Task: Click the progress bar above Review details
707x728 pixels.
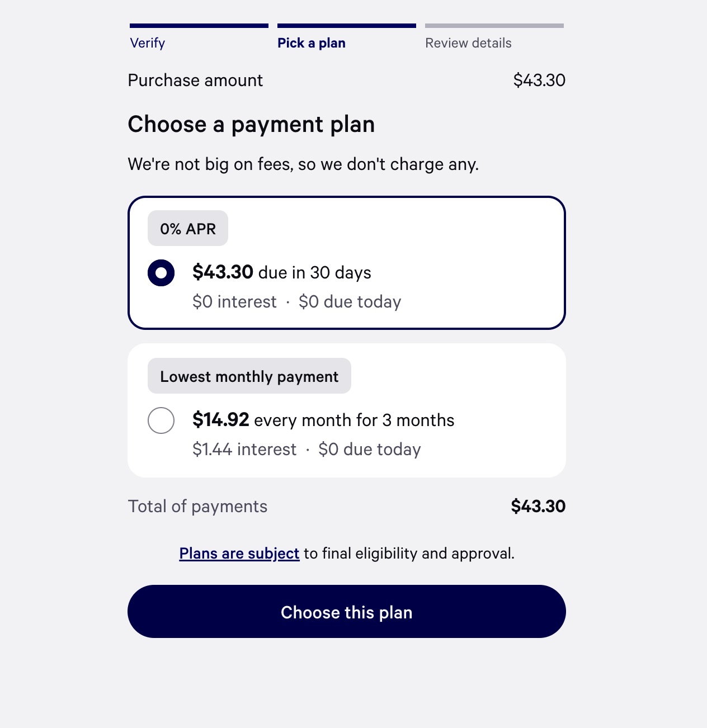Action: click(x=494, y=26)
